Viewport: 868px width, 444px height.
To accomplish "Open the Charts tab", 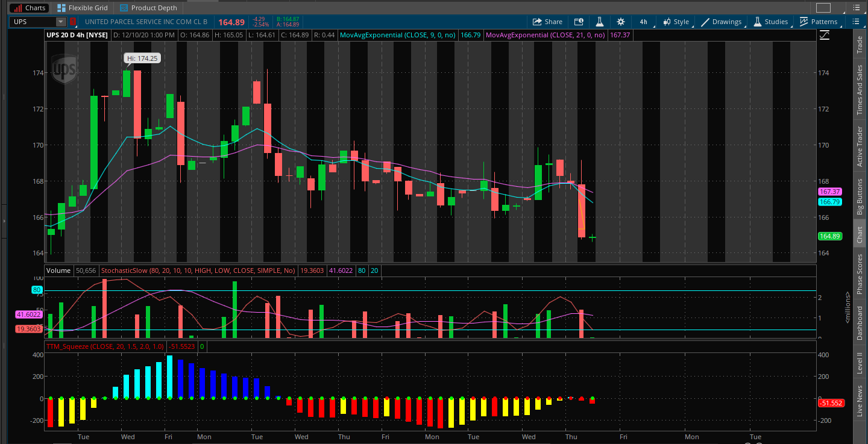I will pos(30,8).
